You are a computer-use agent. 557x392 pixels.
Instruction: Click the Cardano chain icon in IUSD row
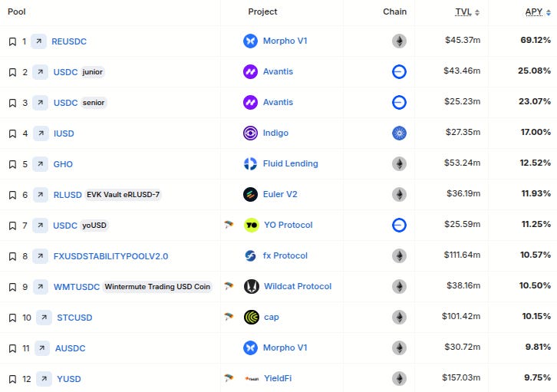tap(399, 133)
